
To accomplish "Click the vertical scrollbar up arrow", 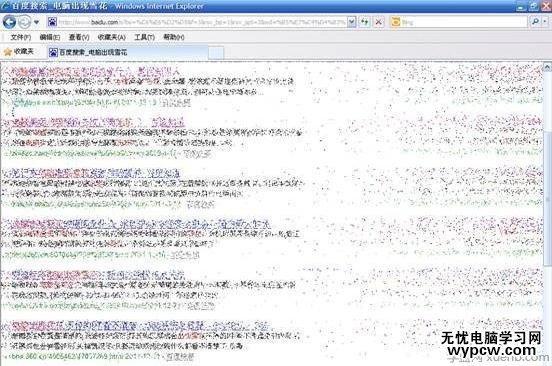I will (547, 67).
